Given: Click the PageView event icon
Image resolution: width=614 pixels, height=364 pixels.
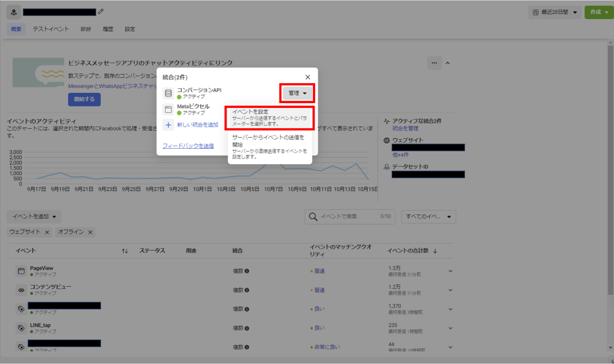Looking at the screenshot, I should (21, 271).
